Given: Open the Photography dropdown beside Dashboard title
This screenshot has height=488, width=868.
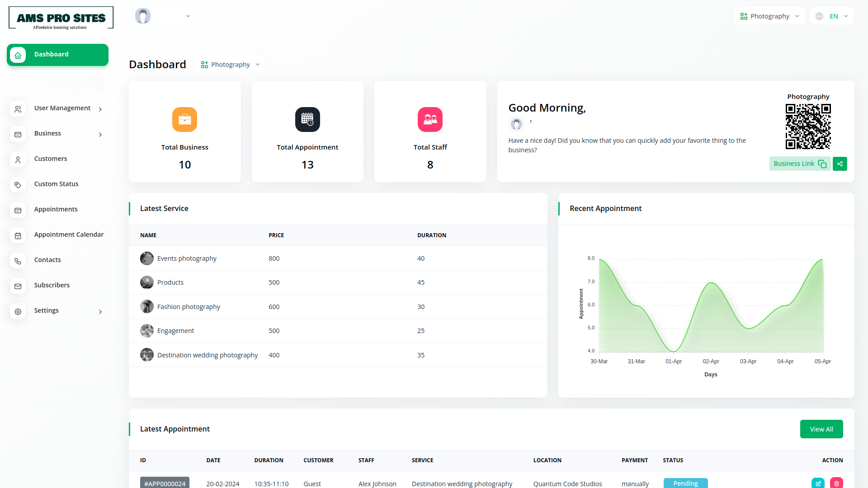Looking at the screenshot, I should [230, 65].
